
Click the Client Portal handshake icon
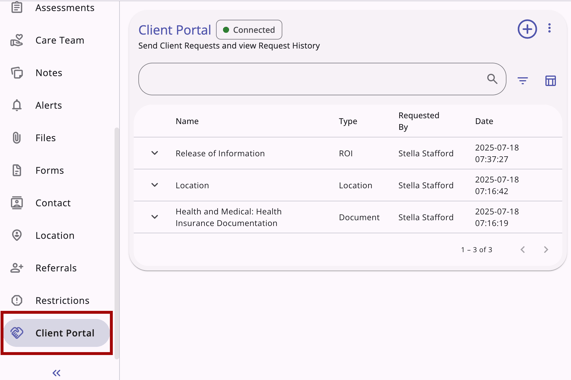[17, 333]
